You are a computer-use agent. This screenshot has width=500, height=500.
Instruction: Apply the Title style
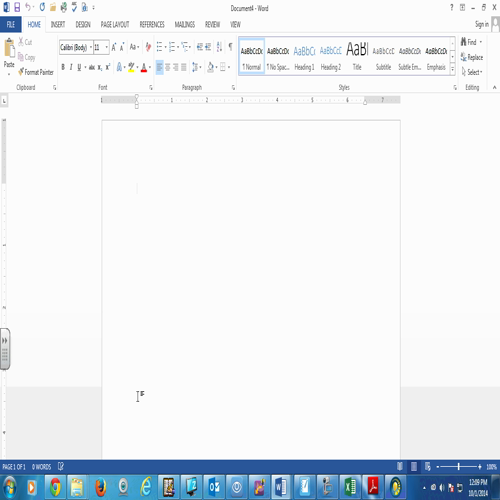tap(357, 57)
